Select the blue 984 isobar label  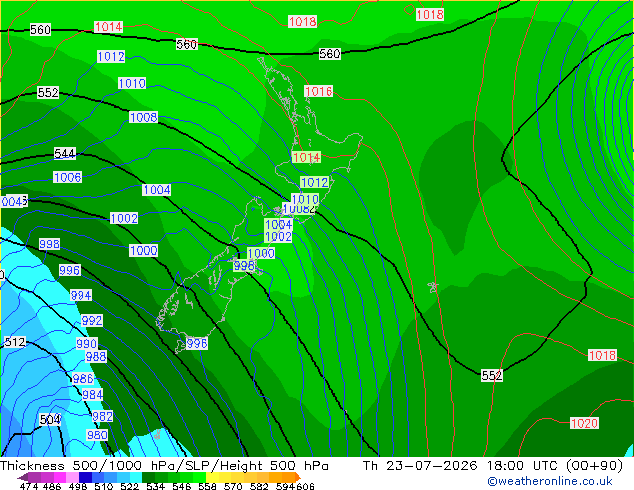[x=92, y=395]
